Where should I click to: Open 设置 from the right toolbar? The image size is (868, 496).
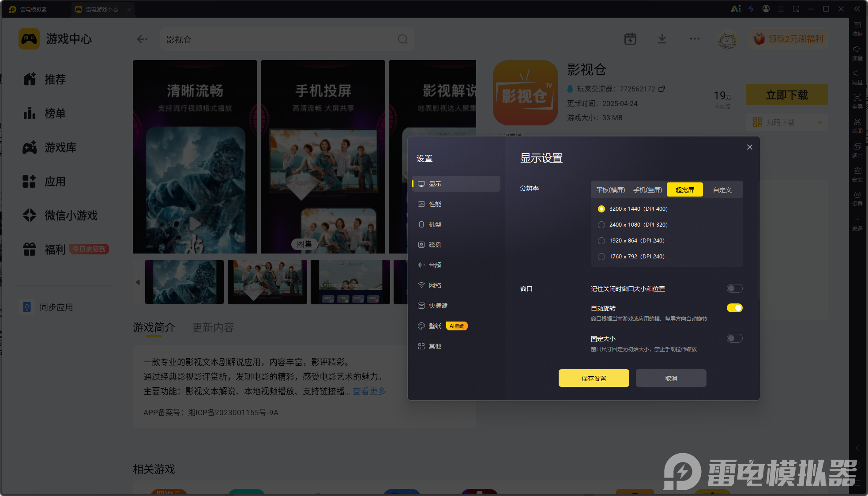tap(857, 199)
